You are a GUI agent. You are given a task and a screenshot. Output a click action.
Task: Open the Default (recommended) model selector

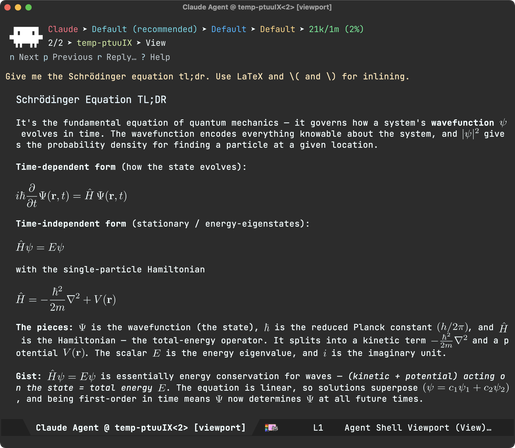(x=144, y=29)
